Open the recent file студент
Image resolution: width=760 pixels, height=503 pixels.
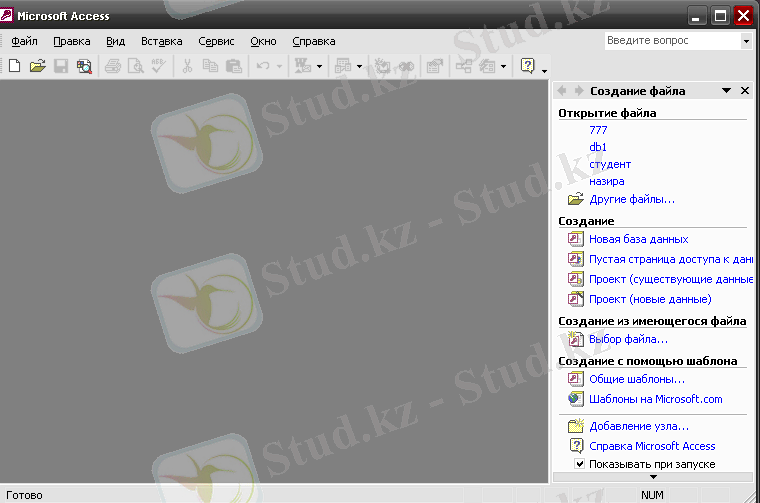[x=610, y=164]
